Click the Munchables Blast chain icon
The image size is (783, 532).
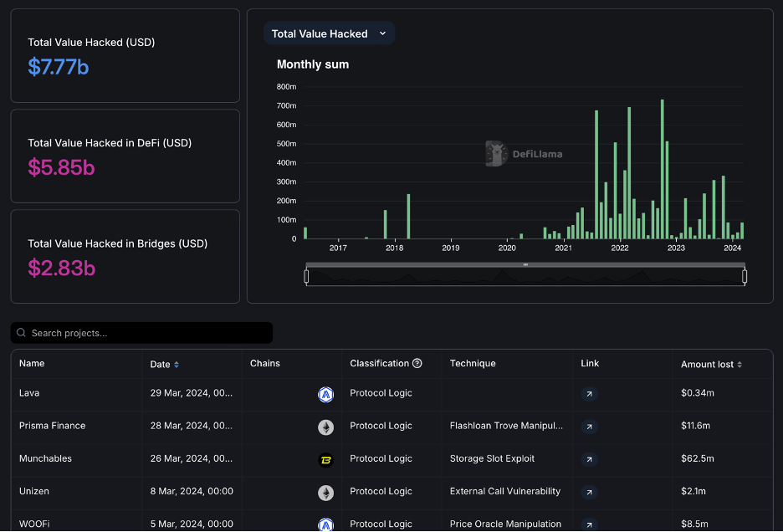pos(325,460)
